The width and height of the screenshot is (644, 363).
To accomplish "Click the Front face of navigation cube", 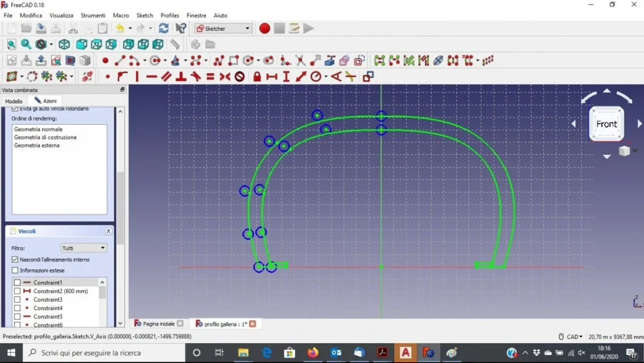I will point(606,124).
